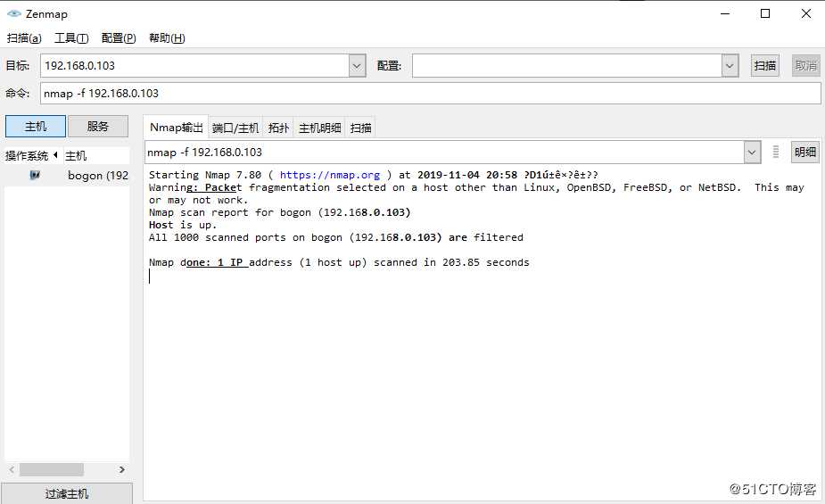The width and height of the screenshot is (825, 504).
Task: Expand the scan output selector dropdown arrow
Action: (x=752, y=153)
